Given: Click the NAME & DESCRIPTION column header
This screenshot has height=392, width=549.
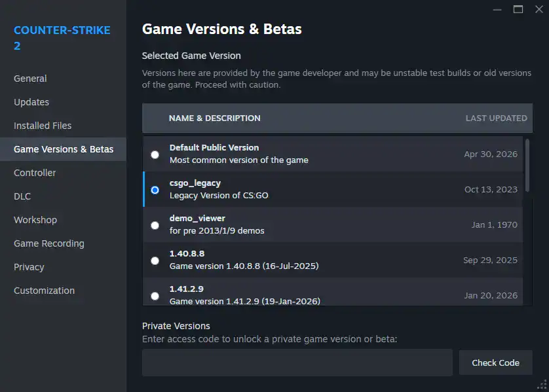Looking at the screenshot, I should pyautogui.click(x=215, y=118).
